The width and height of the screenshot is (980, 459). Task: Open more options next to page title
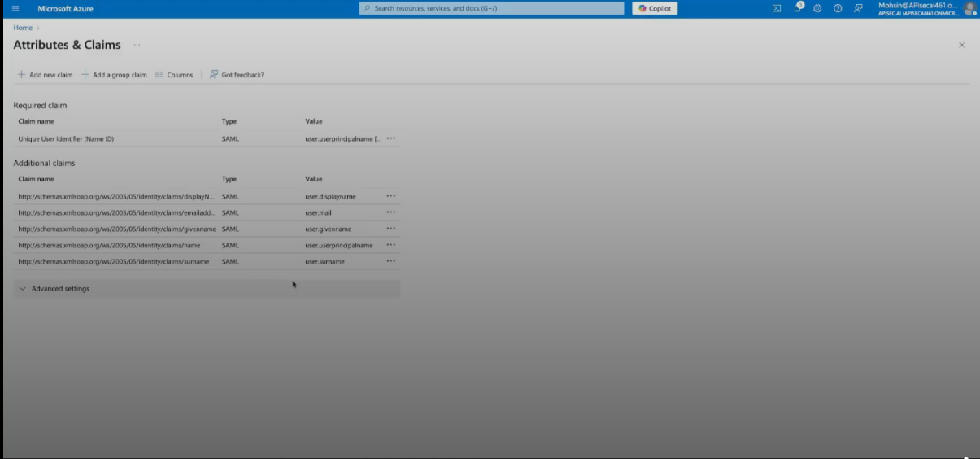pos(137,45)
